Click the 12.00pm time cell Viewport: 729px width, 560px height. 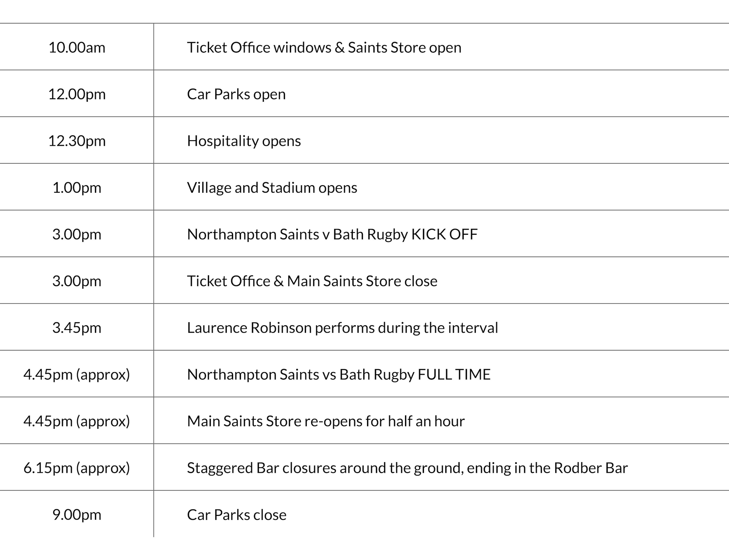click(77, 94)
